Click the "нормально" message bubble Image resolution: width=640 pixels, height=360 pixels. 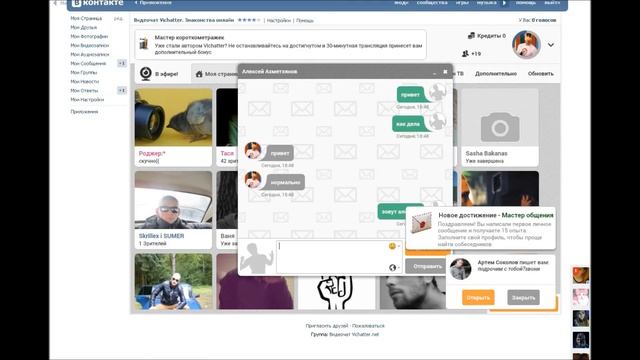point(285,182)
